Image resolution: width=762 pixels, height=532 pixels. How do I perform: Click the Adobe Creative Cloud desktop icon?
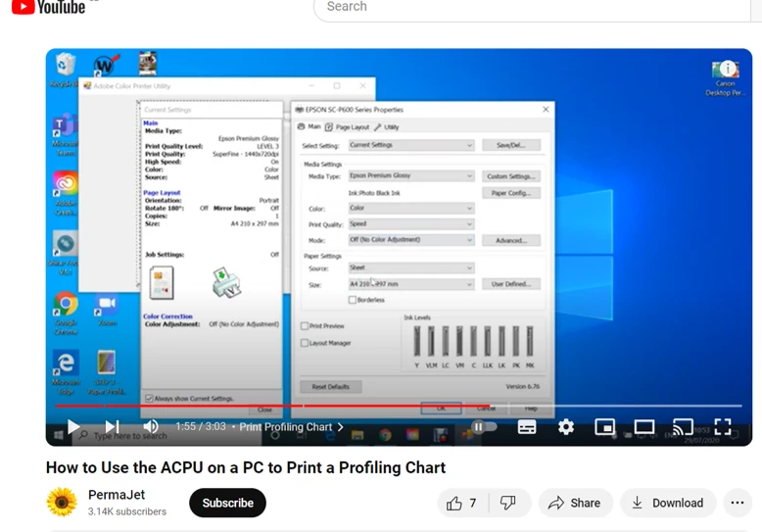[65, 194]
